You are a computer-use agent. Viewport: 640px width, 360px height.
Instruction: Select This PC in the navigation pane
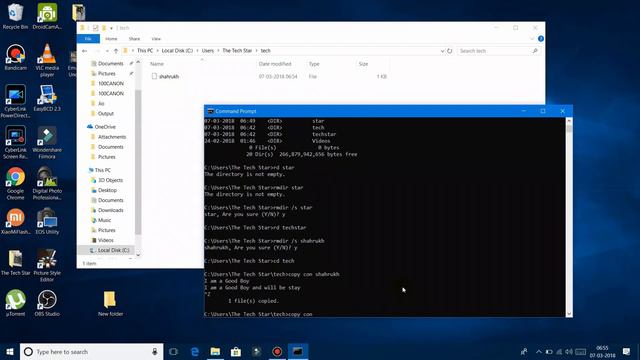point(102,170)
